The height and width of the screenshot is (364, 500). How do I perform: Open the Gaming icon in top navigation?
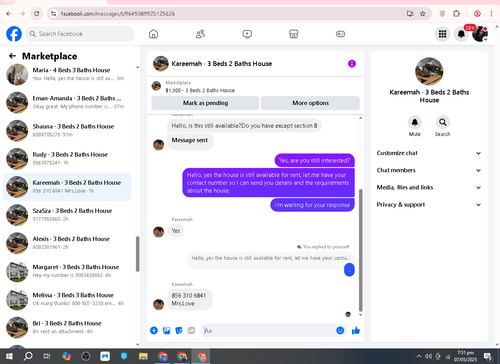click(x=340, y=34)
